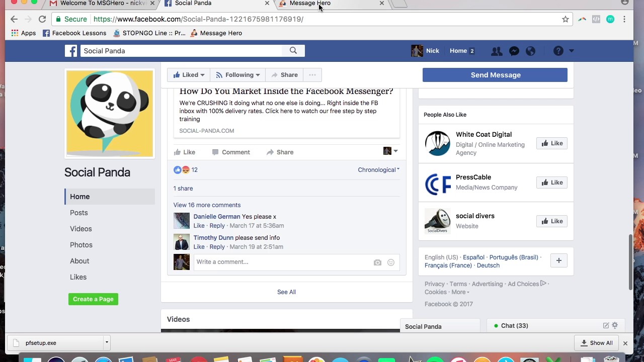644x362 pixels.
Task: Open the Facebook Lessons bookmark
Action: 74,33
